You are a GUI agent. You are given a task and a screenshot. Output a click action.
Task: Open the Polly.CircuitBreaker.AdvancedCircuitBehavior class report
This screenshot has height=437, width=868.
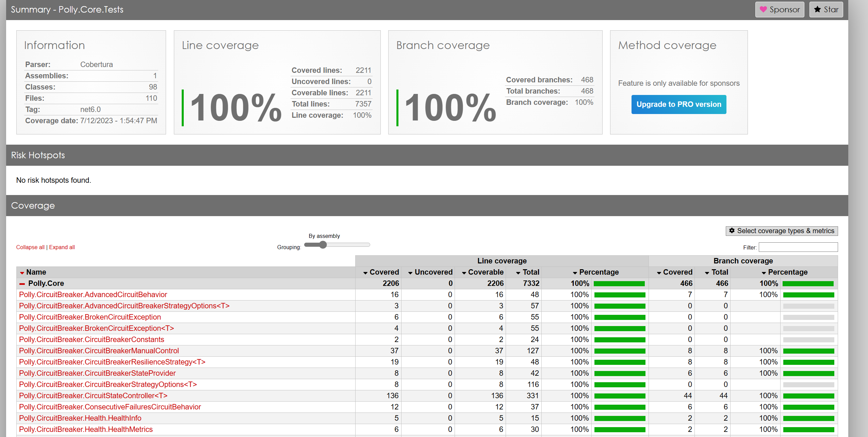[93, 294]
